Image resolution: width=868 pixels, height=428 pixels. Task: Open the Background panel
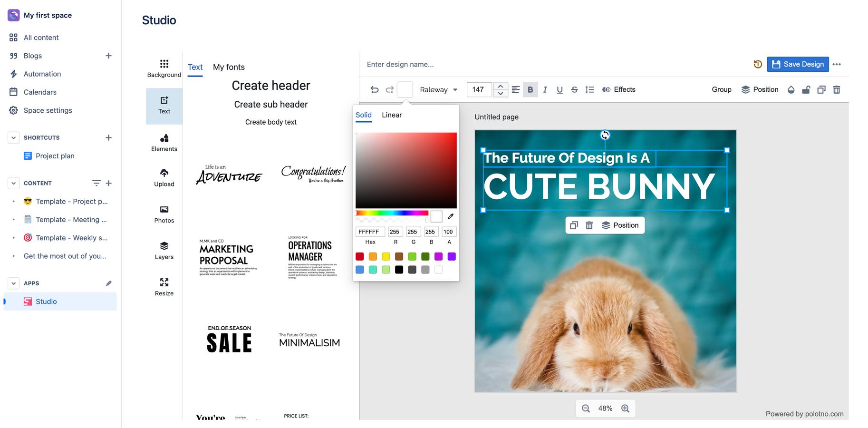coord(164,69)
